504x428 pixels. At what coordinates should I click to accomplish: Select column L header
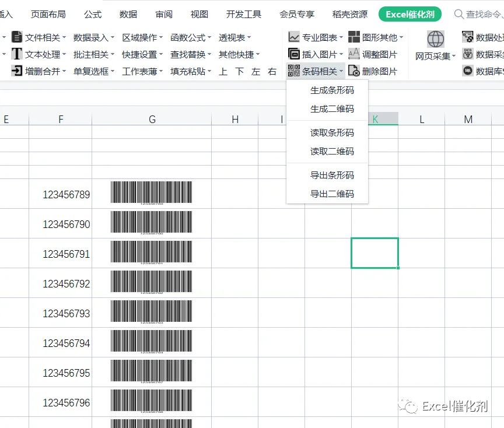[x=422, y=119]
